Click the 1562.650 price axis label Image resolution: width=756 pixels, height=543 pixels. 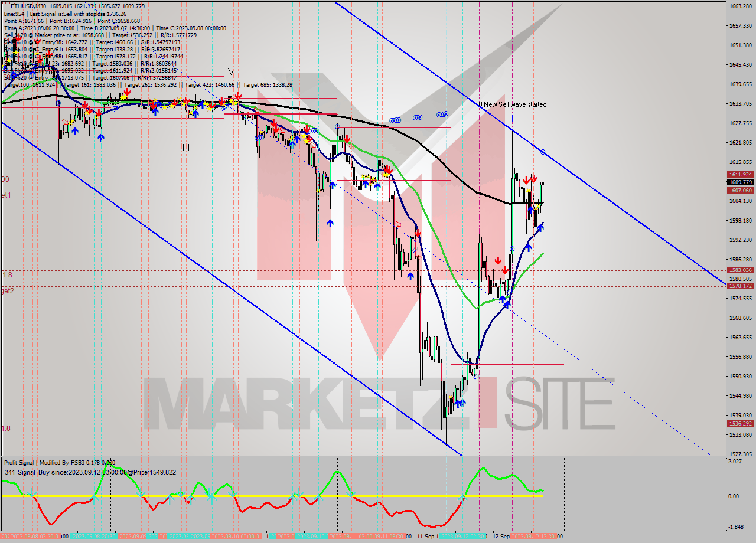pyautogui.click(x=740, y=338)
